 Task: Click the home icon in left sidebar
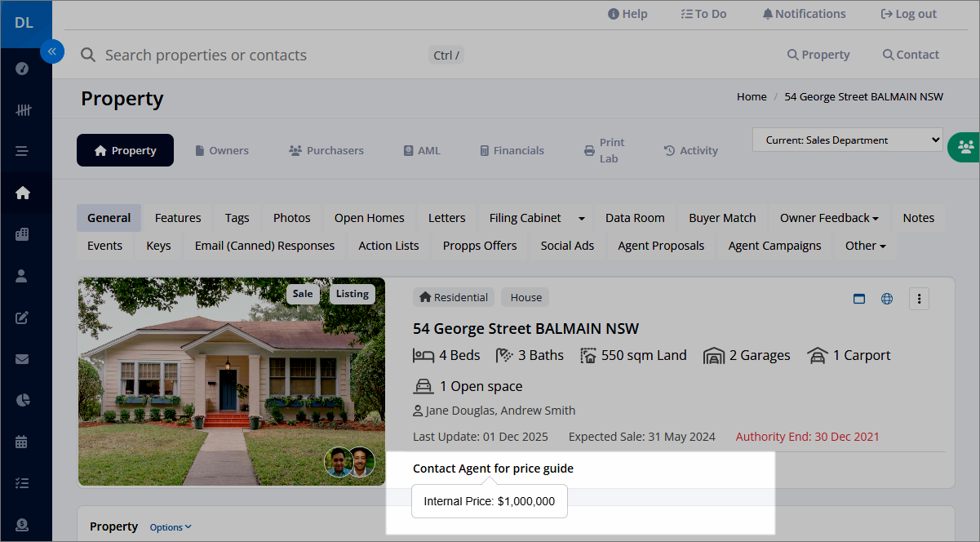(x=22, y=193)
